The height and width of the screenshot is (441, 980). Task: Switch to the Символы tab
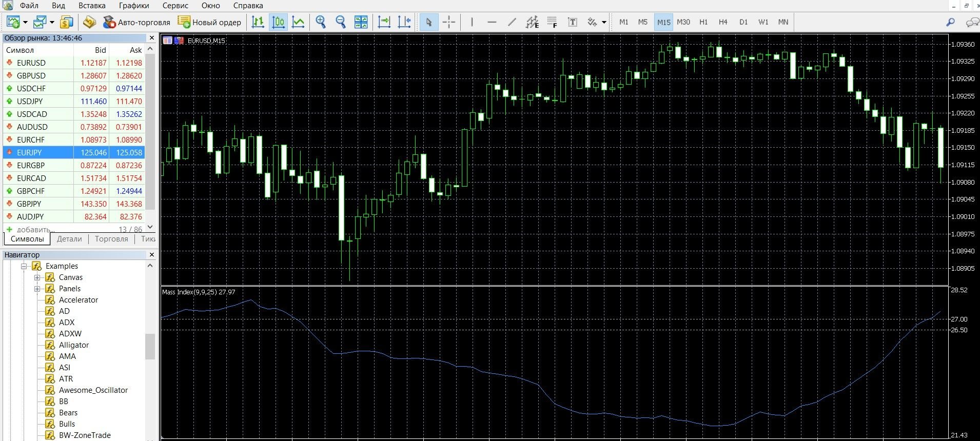[x=27, y=239]
